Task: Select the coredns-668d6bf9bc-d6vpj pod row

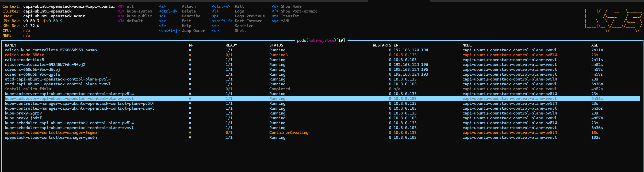Action: point(32,70)
